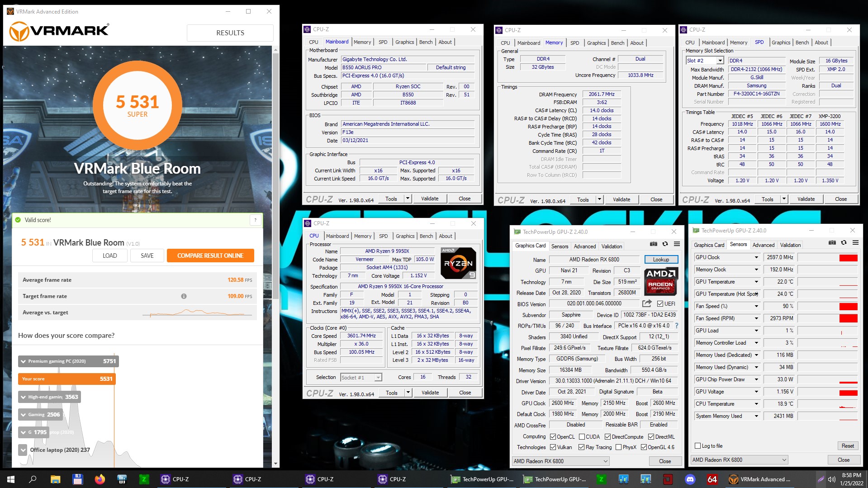Enable the Log to file checkbox
The width and height of the screenshot is (868, 488).
click(697, 446)
